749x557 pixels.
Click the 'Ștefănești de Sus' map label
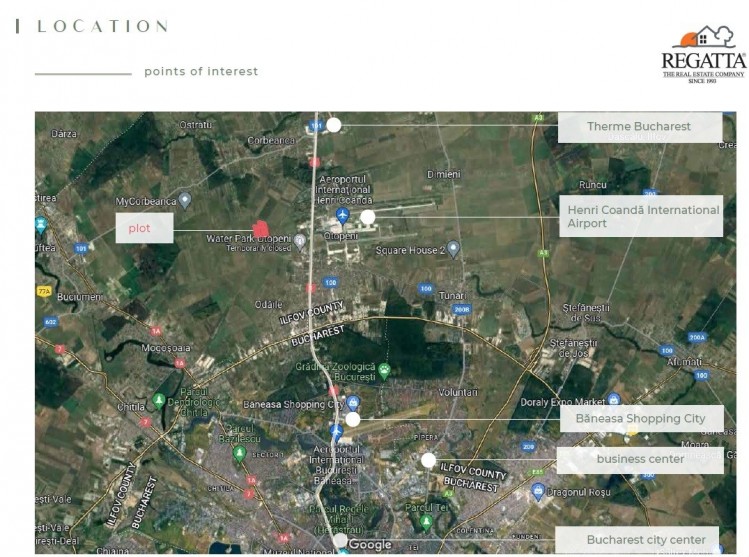(x=586, y=312)
